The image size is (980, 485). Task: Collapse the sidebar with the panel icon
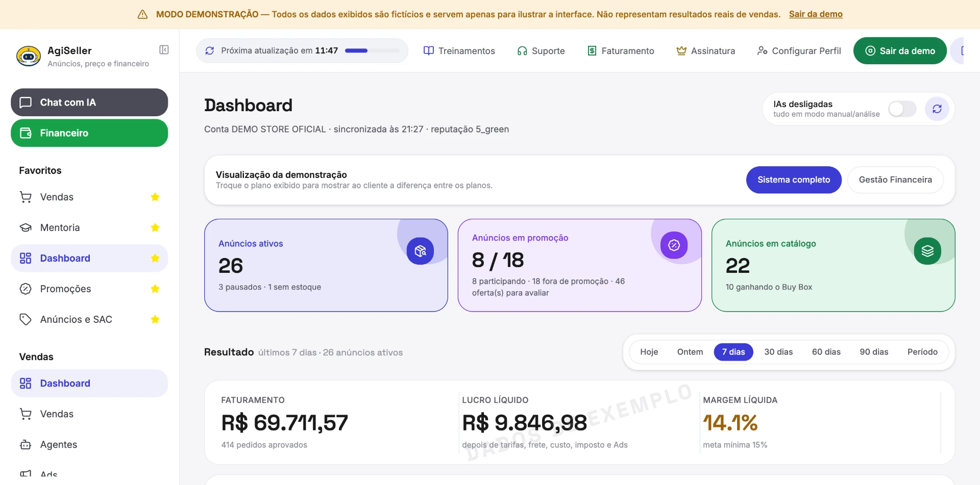[x=164, y=49]
